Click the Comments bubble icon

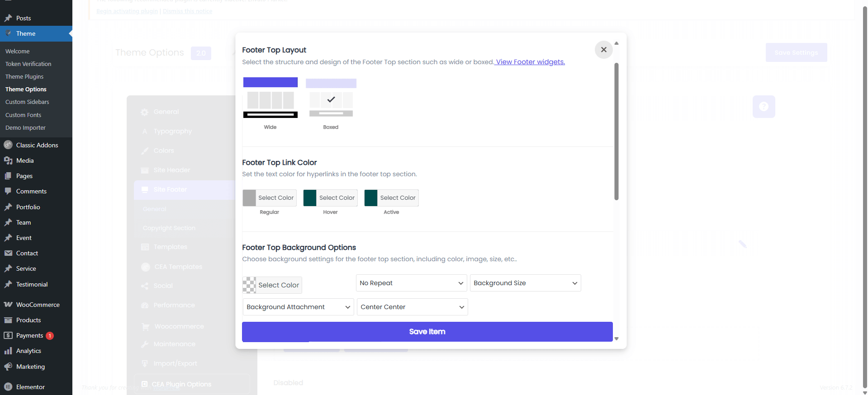click(x=8, y=191)
